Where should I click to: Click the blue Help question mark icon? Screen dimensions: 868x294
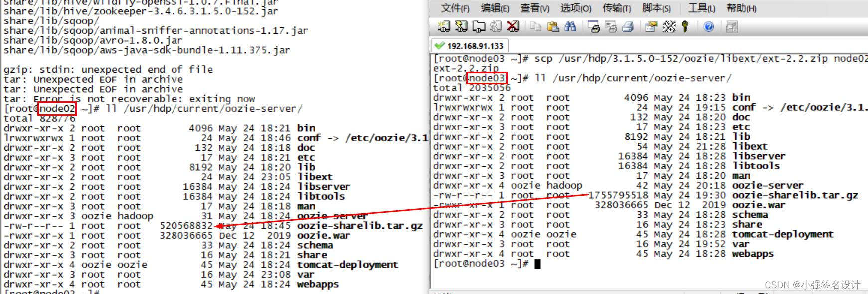pos(709,26)
